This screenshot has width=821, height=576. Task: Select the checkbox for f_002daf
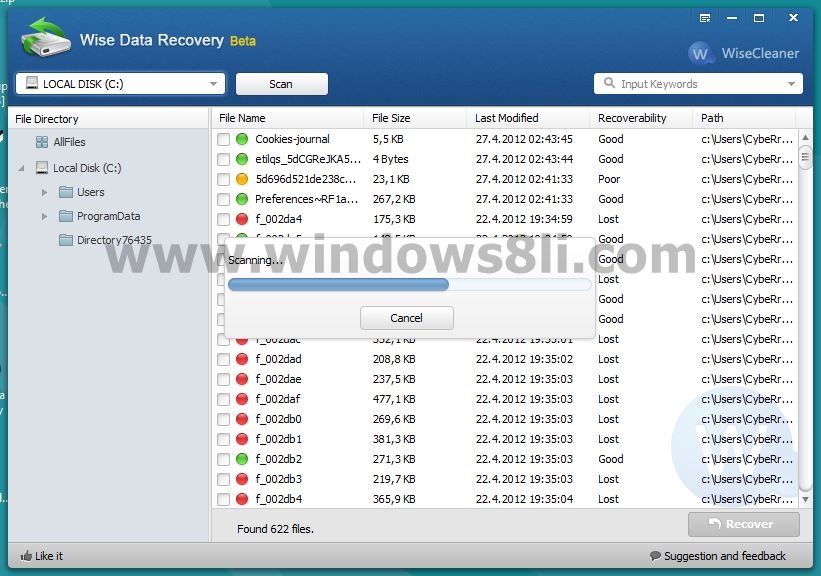(x=224, y=400)
